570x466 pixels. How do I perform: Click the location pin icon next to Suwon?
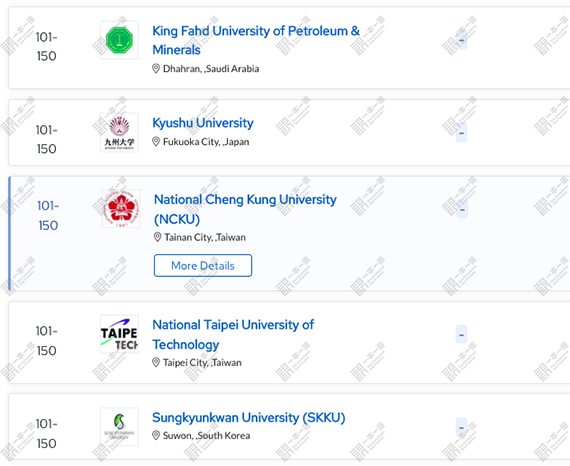pos(156,435)
